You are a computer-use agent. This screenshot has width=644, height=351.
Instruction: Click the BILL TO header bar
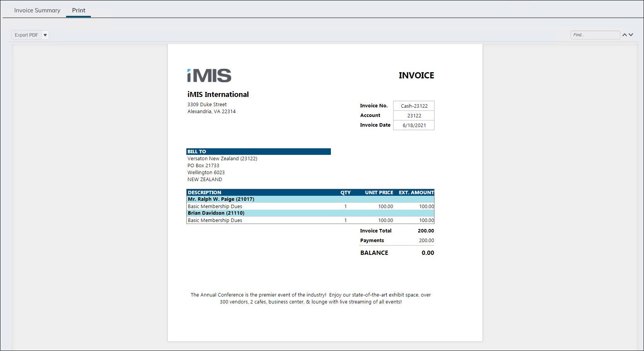[x=259, y=152]
